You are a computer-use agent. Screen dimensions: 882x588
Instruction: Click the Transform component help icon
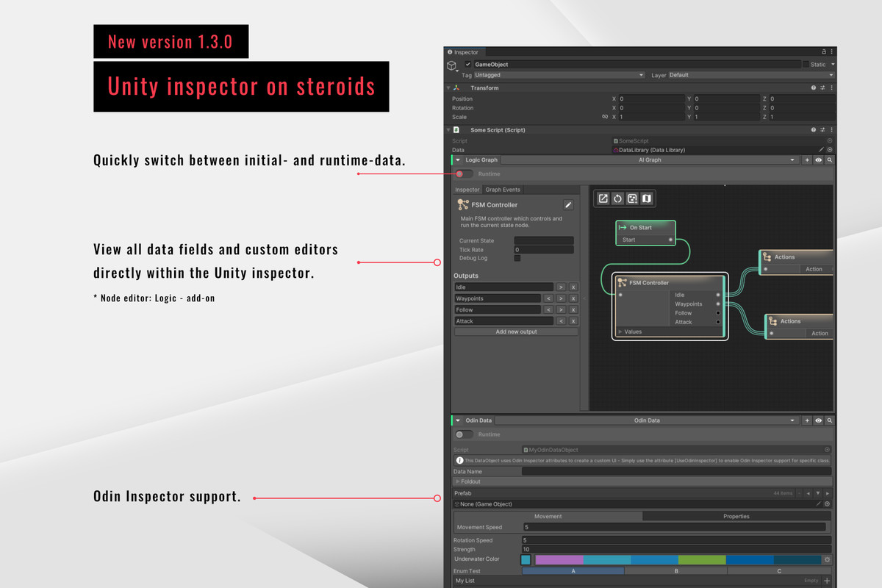(814, 87)
